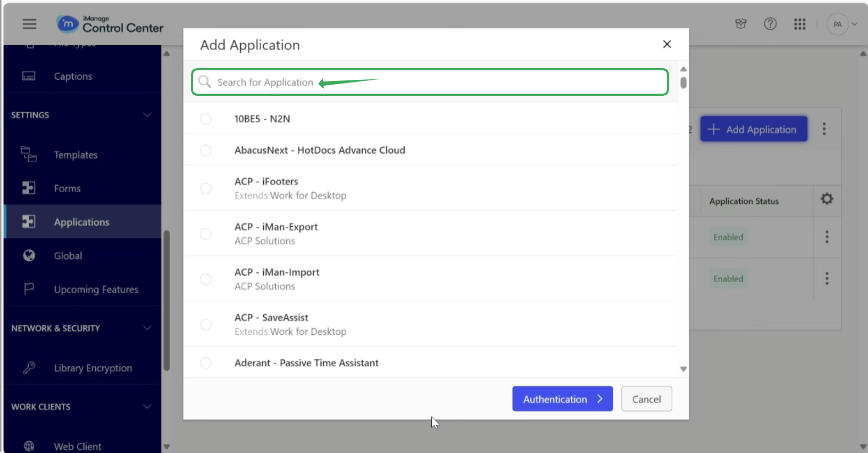This screenshot has height=453, width=868.
Task: Click the main page scroll-down arrow
Action: (x=863, y=447)
